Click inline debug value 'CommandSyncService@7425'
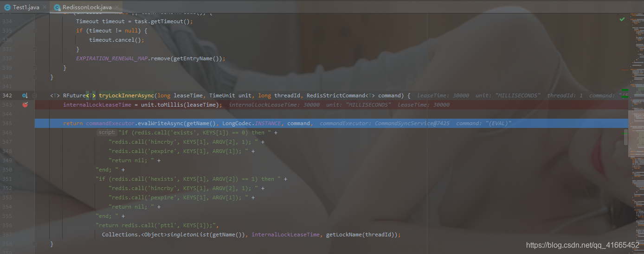The image size is (644, 254). (412, 123)
